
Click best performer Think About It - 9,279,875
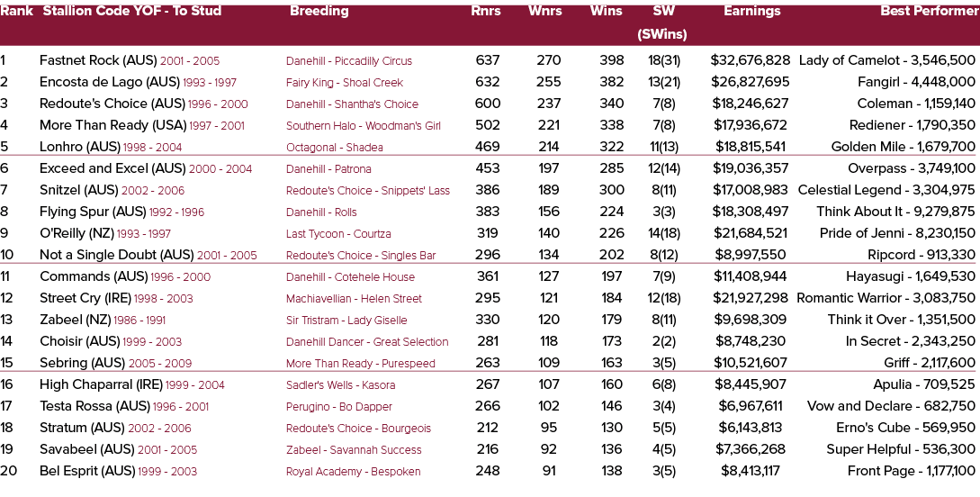coord(895,212)
